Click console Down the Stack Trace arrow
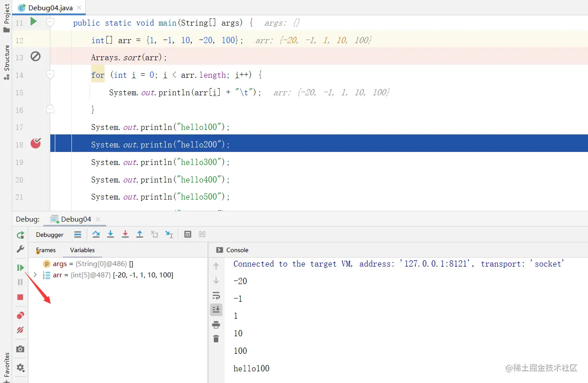 click(216, 281)
